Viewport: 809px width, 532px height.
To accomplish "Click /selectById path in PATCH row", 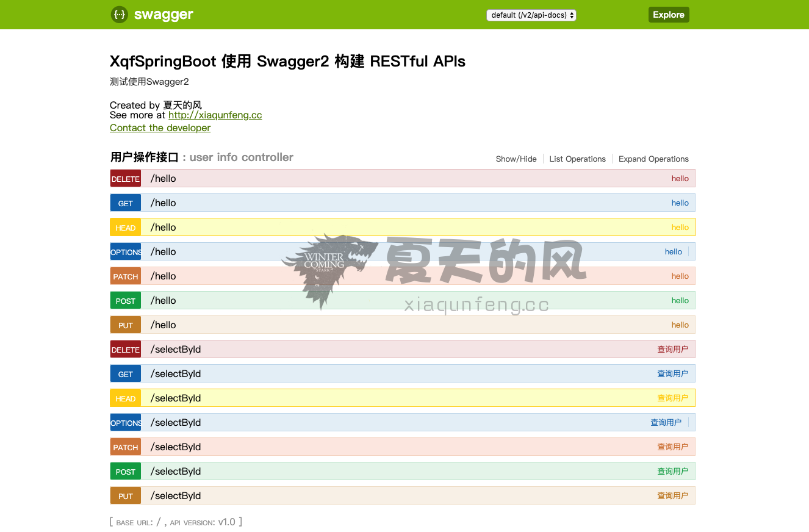I will tap(176, 447).
